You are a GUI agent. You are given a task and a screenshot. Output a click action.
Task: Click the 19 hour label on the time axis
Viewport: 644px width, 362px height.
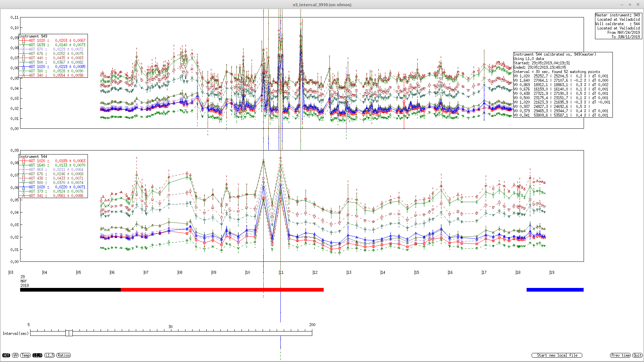click(x=552, y=273)
